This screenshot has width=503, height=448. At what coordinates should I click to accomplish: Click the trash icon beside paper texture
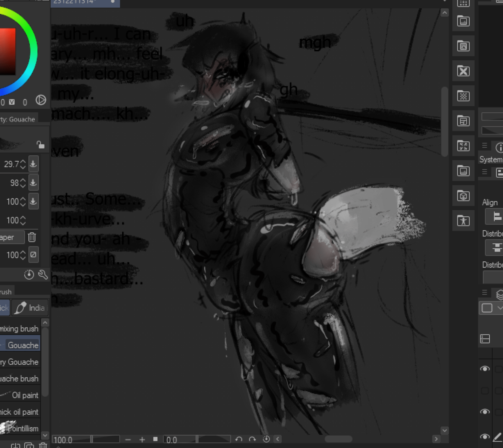pos(32,237)
